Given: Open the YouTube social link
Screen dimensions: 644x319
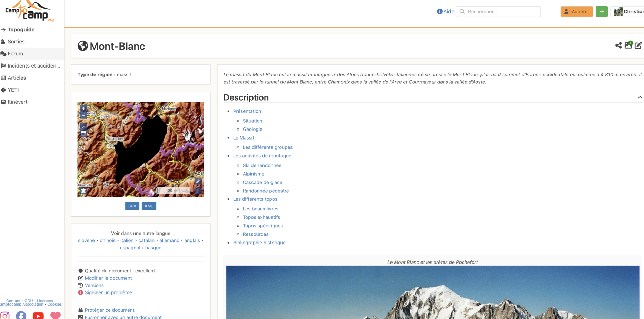Looking at the screenshot, I should pos(38,315).
